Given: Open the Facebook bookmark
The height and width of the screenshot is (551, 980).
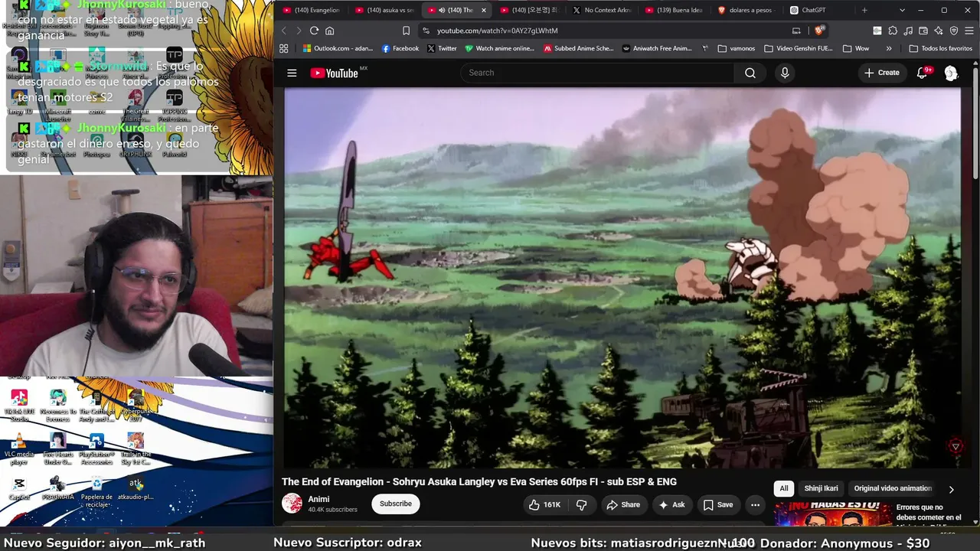Looking at the screenshot, I should (400, 48).
